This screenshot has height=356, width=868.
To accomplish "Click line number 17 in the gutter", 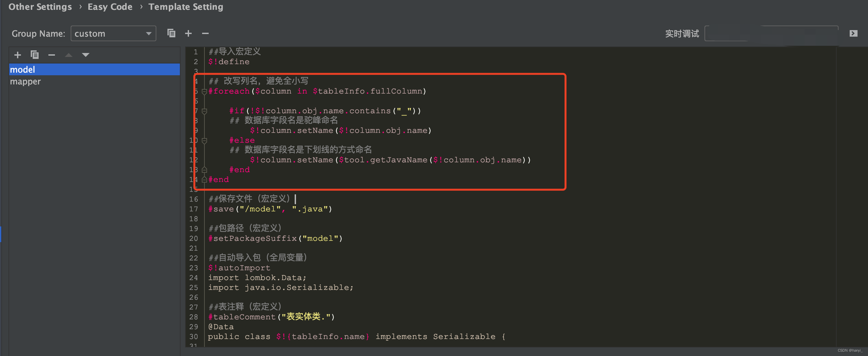I will coord(193,209).
